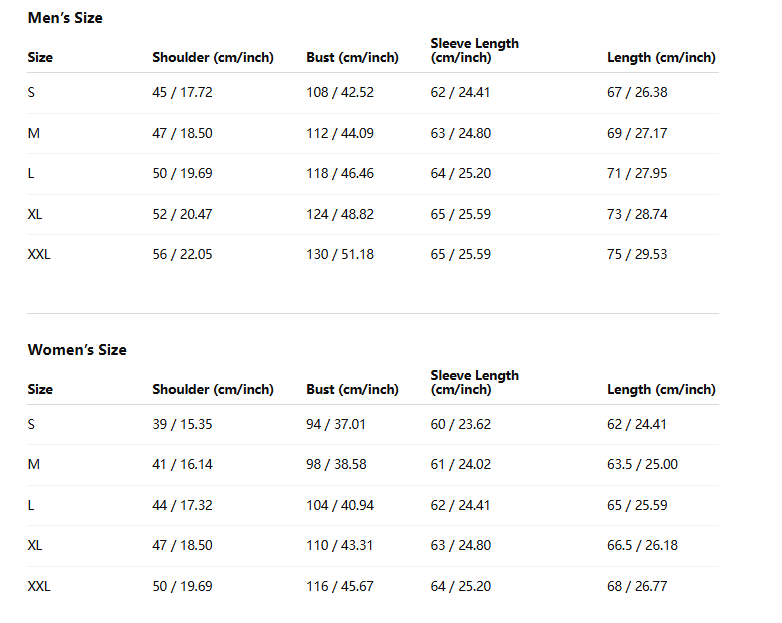Click women's XXL shoulder value 50 / 19.69

(183, 586)
